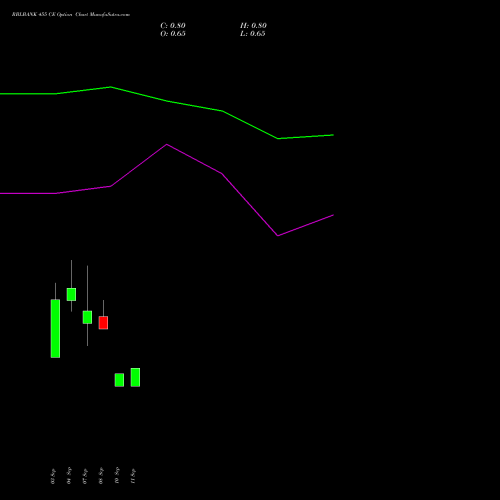The width and height of the screenshot is (500, 500).
Task: Click the 11 Sep date axis label
Action: coord(133,476)
